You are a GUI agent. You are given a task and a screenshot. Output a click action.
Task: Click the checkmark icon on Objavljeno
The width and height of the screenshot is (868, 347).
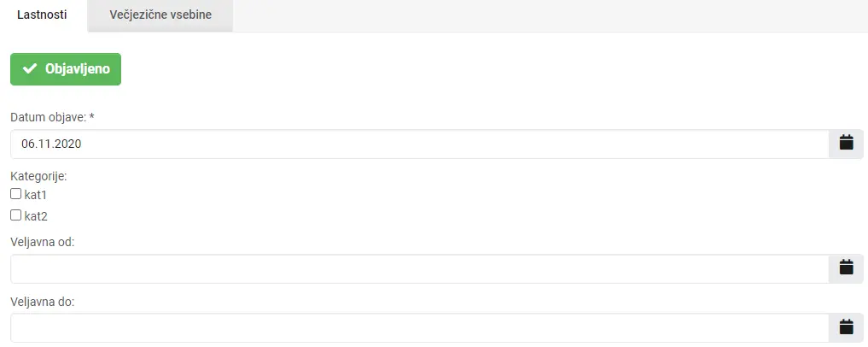coord(30,69)
